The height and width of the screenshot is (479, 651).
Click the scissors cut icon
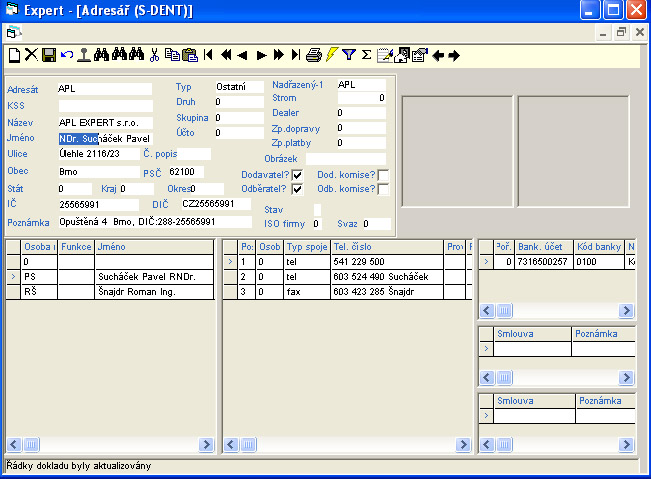click(154, 55)
